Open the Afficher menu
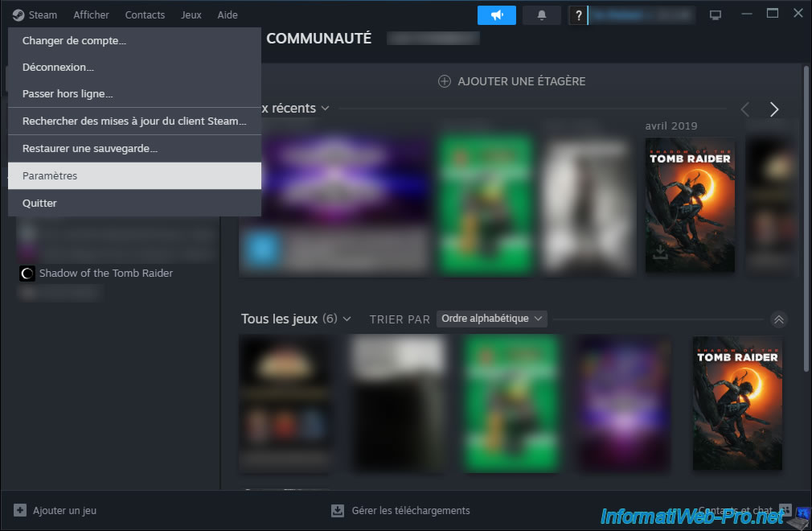This screenshot has height=531, width=812. pos(91,15)
